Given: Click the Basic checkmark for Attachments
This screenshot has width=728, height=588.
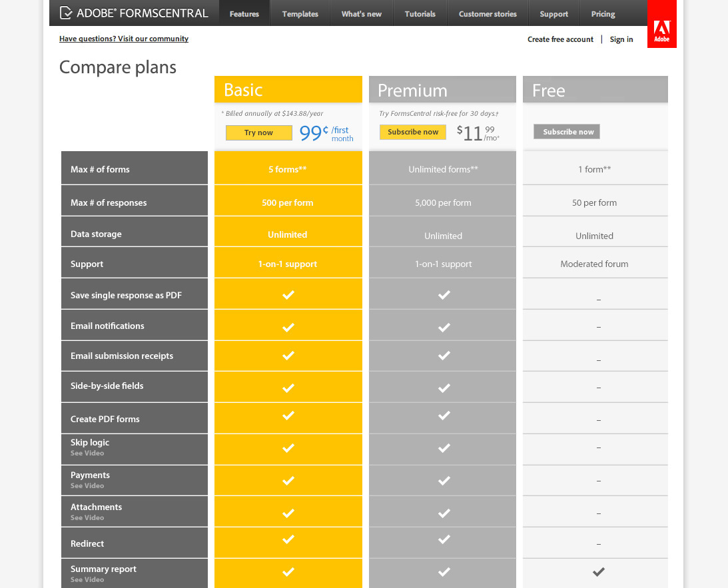Looking at the screenshot, I should 288,513.
